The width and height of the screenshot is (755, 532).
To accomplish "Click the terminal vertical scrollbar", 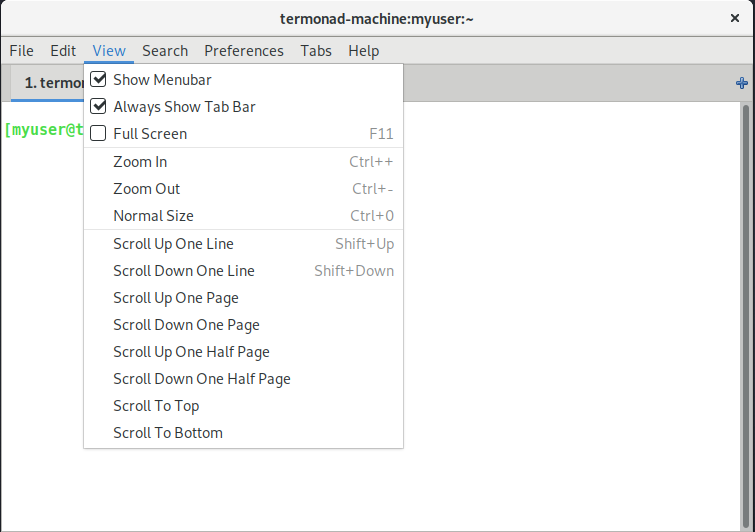I will (746, 316).
